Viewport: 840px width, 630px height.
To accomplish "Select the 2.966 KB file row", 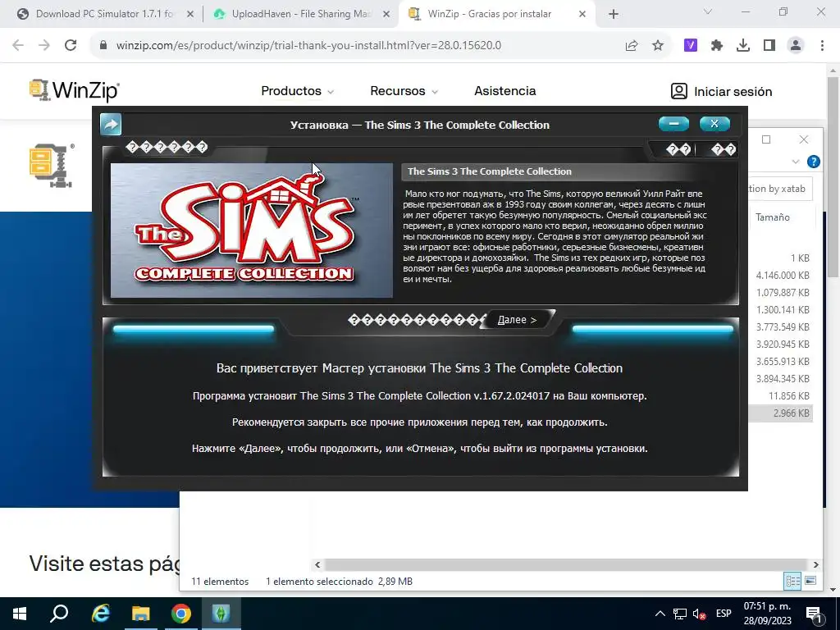I will tap(781, 413).
